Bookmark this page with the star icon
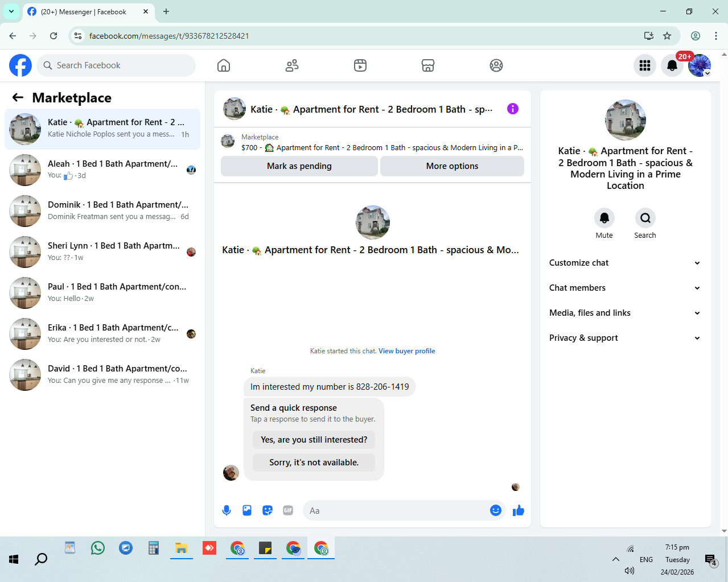 (x=667, y=36)
